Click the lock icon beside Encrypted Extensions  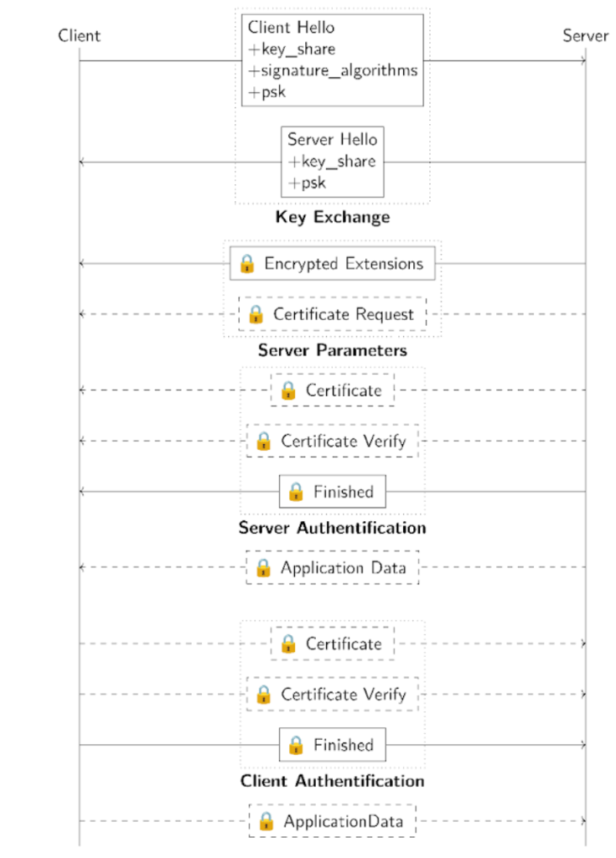click(246, 263)
